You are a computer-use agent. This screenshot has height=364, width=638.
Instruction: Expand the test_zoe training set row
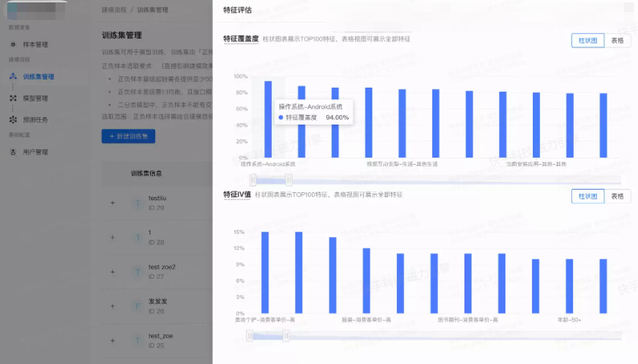pyautogui.click(x=112, y=341)
